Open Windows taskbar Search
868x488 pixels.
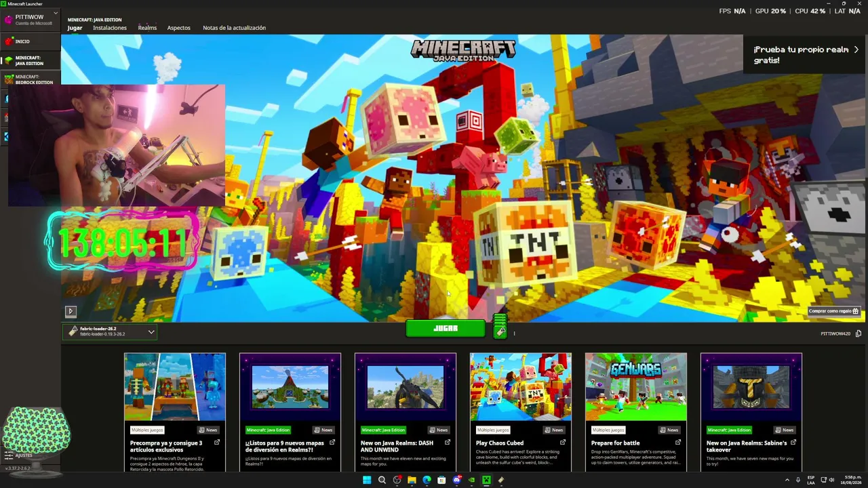[x=382, y=480]
